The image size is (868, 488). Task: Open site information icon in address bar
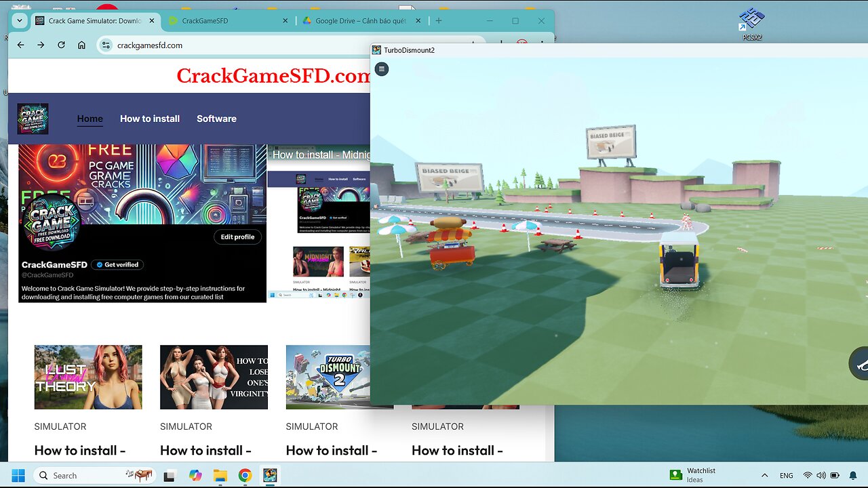point(106,45)
